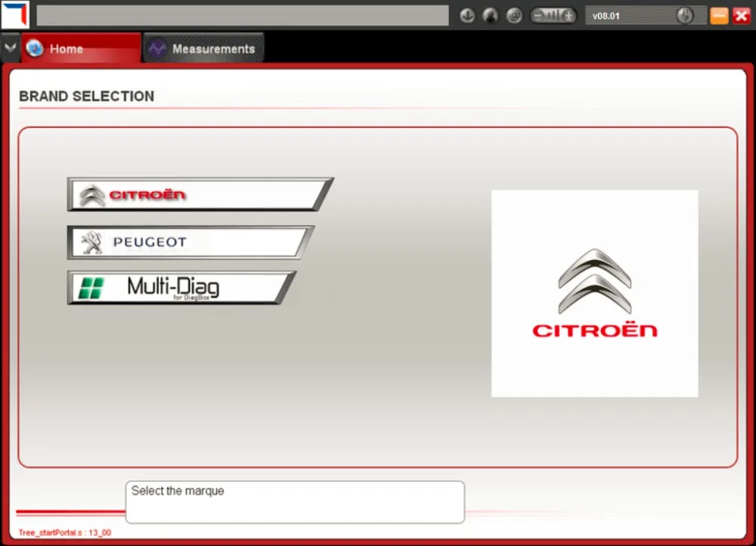Minimize the DiagBox window with orange button
Screen dimensions: 756x546
(x=719, y=16)
